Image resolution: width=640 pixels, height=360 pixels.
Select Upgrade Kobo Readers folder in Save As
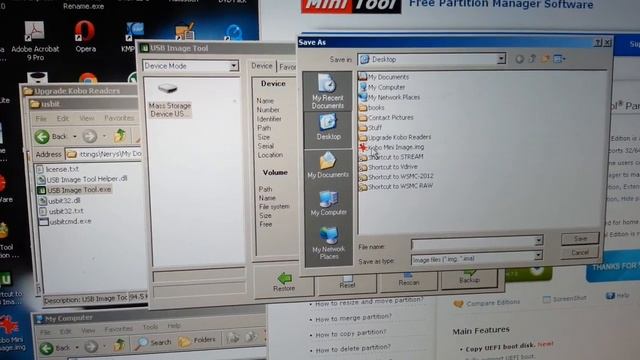395,138
